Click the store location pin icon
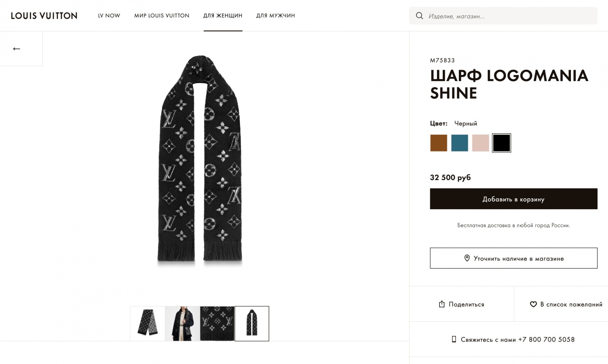Viewport: 608px width, 364px height. [467, 258]
